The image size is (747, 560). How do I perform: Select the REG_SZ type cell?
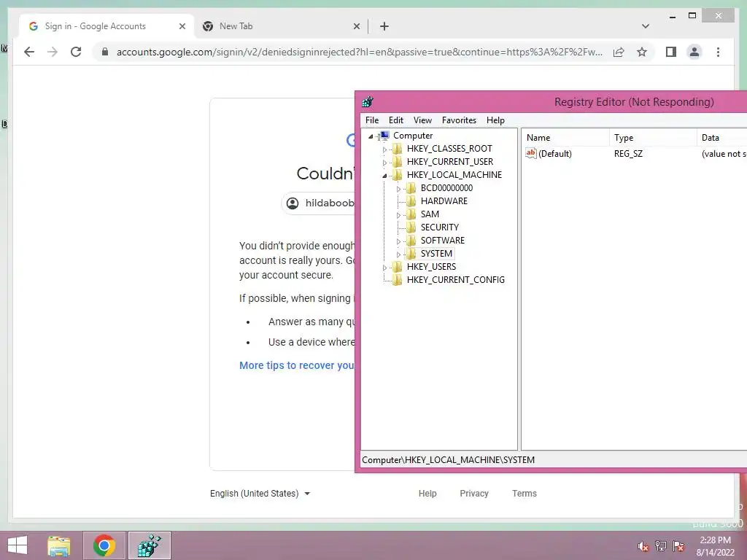pyautogui.click(x=628, y=154)
